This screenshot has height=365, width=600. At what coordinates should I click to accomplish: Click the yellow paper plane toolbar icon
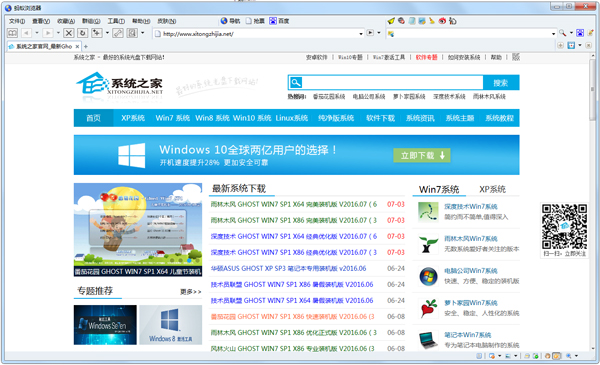point(391,21)
